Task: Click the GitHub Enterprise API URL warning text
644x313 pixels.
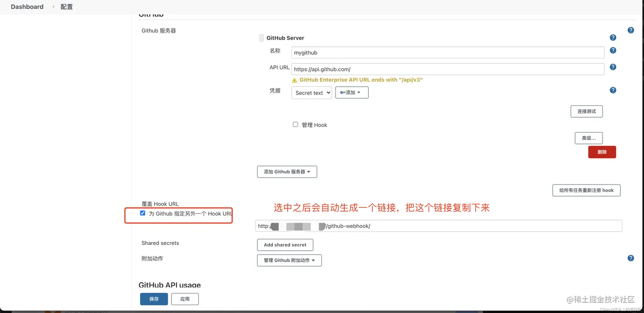Action: pos(361,80)
